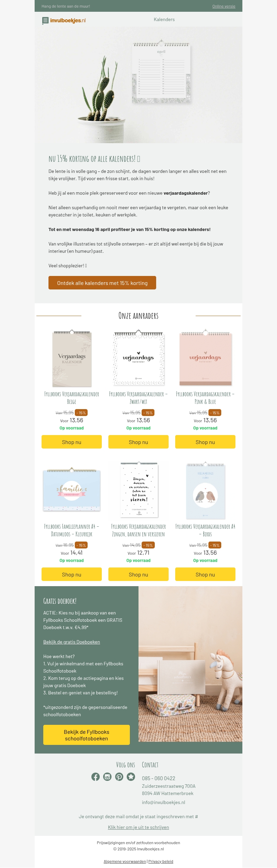Image resolution: width=277 pixels, height=868 pixels.
Task: Open the Instagram social icon
Action: coord(107,777)
